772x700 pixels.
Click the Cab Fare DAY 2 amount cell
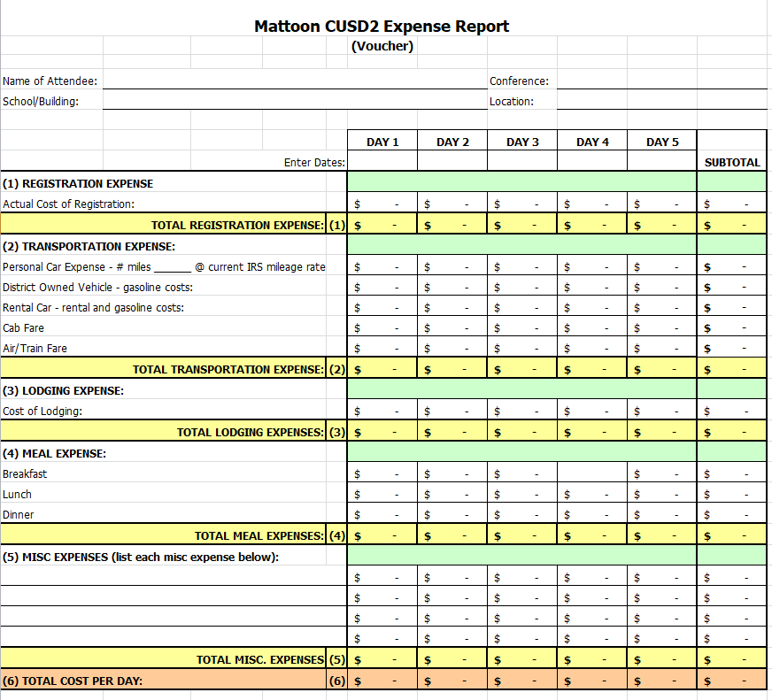pyautogui.click(x=452, y=328)
